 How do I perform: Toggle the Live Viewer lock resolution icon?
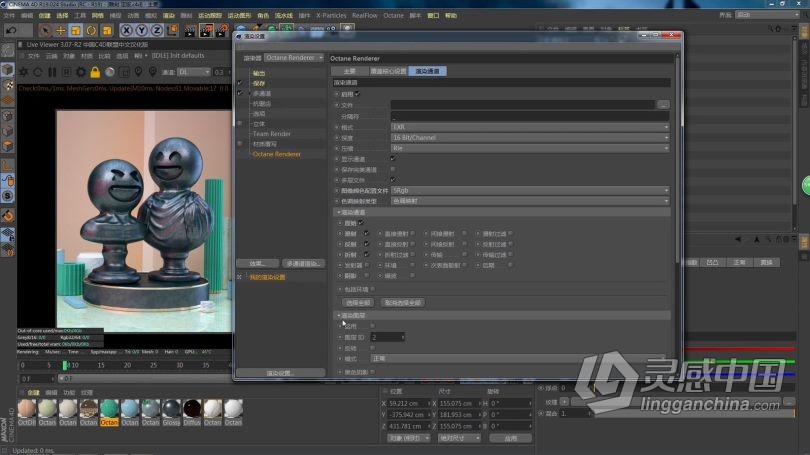click(95, 72)
